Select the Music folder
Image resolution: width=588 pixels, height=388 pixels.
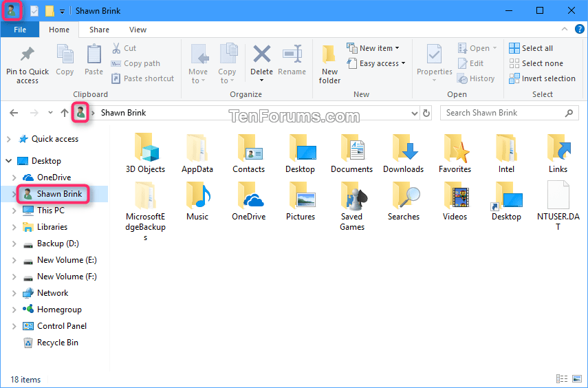point(197,201)
